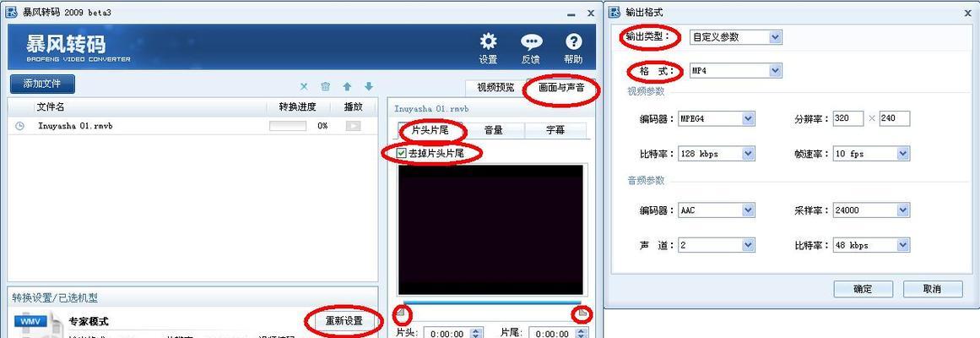The width and height of the screenshot is (980, 338).
Task: Open the audio 编码器 AAC dropdown
Action: [x=748, y=210]
